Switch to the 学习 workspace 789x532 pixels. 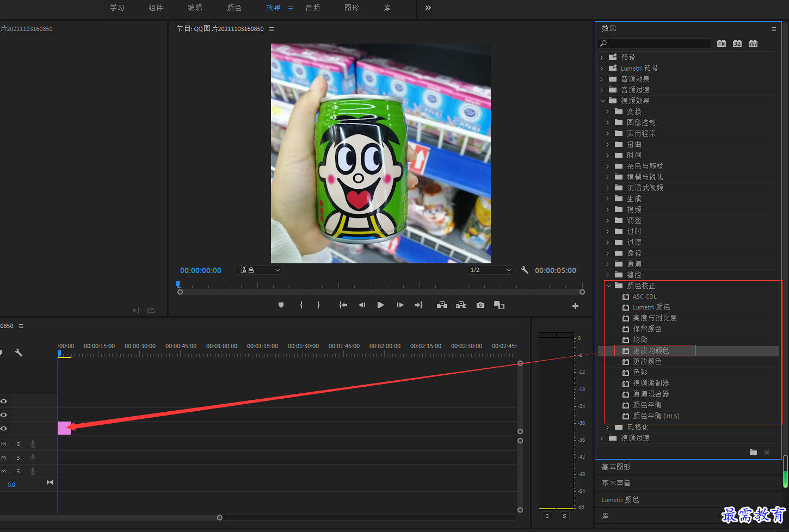117,8
